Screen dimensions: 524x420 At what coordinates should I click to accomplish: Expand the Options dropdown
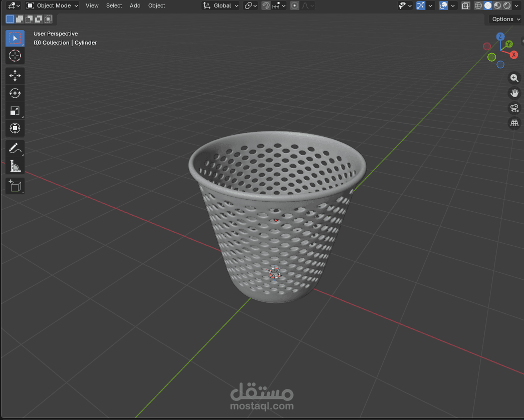[x=505, y=19]
